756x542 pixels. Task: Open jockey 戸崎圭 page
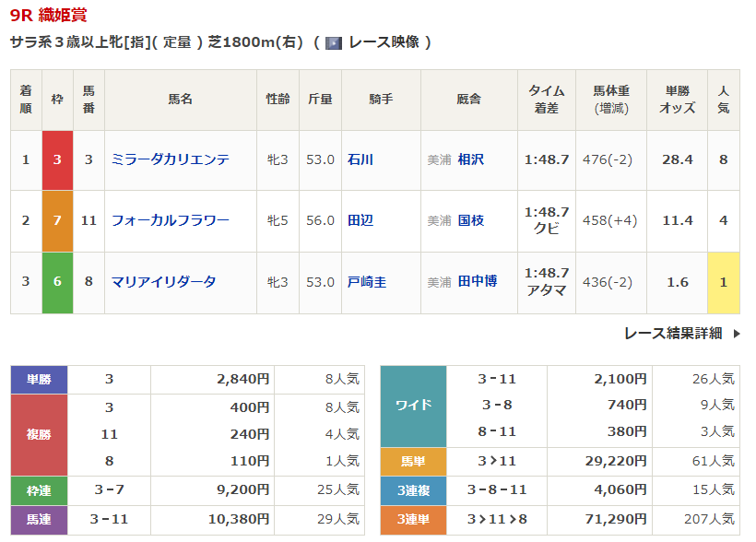[x=367, y=282]
